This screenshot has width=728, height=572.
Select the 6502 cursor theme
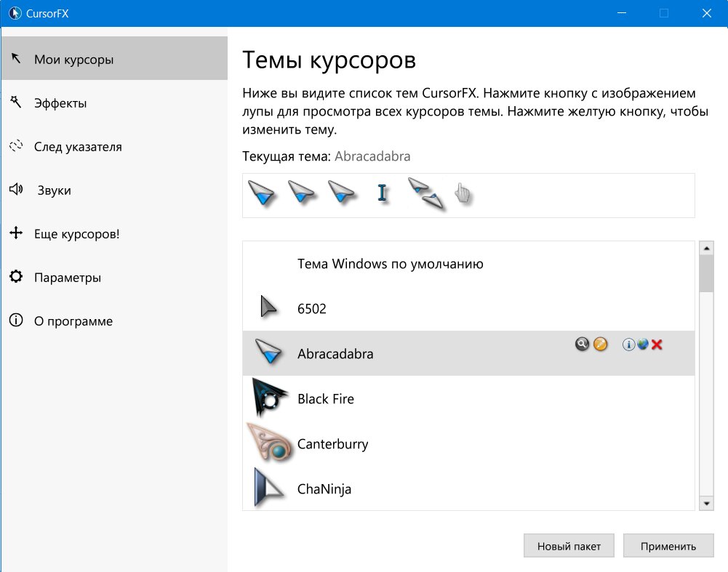pyautogui.click(x=468, y=308)
